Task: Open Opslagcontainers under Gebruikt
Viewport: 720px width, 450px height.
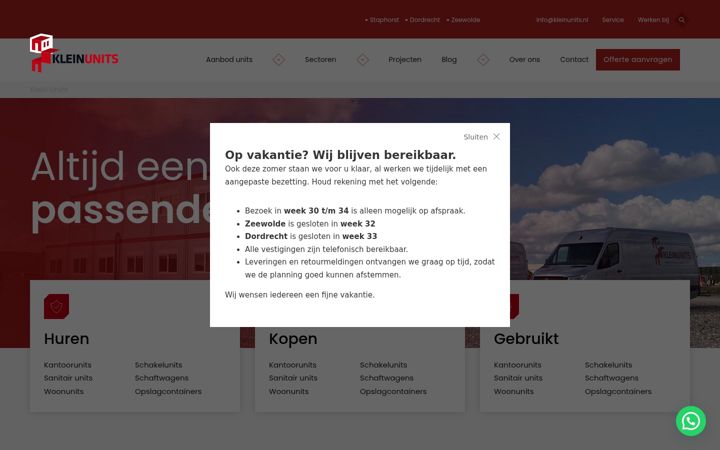Action: click(618, 392)
